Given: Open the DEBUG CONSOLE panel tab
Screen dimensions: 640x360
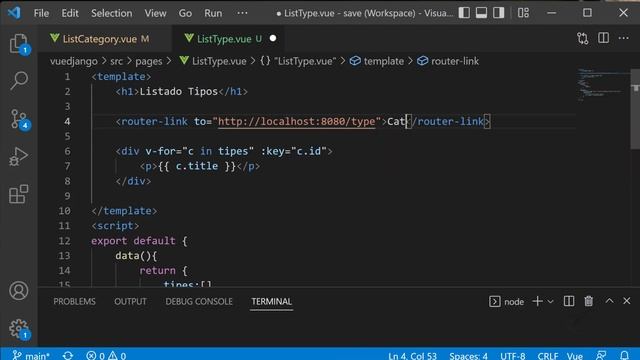Looking at the screenshot, I should point(199,302).
